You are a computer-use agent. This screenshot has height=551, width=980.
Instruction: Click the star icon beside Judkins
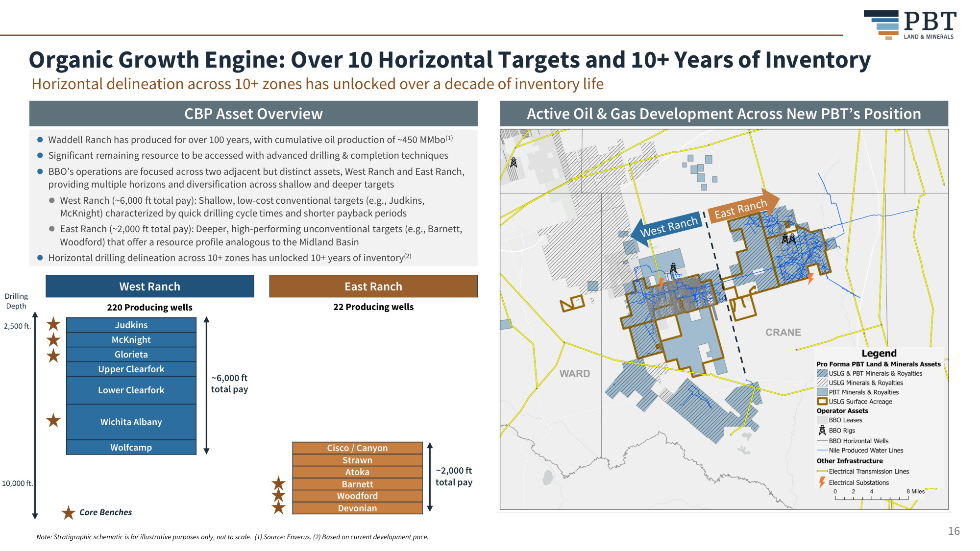click(x=53, y=324)
